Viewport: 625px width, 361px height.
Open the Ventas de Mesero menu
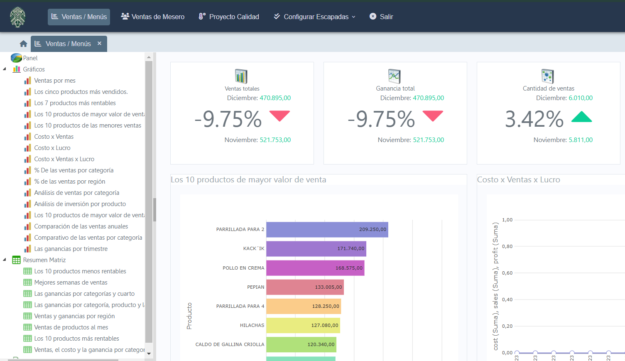click(153, 17)
